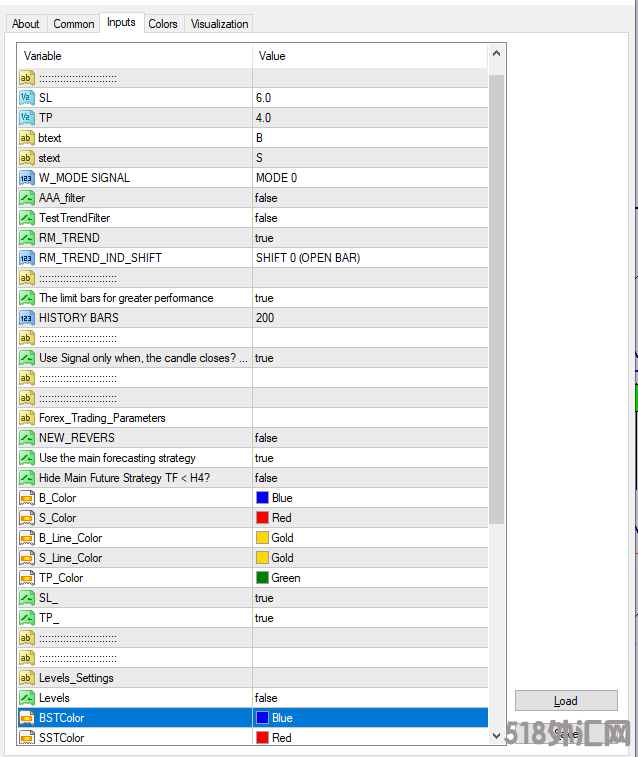
Task: Click the scrollbar down arrow
Action: point(497,736)
